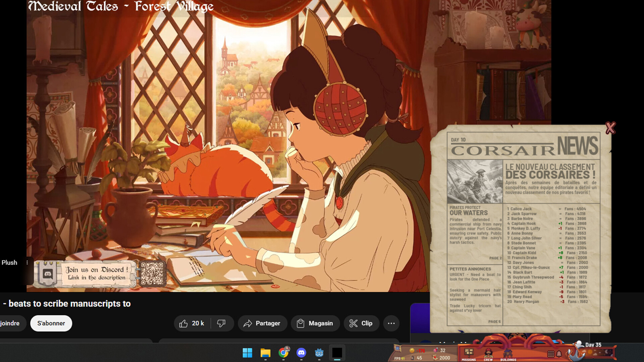Open the more-actions ellipsis menu
The width and height of the screenshot is (644, 362).
(391, 323)
